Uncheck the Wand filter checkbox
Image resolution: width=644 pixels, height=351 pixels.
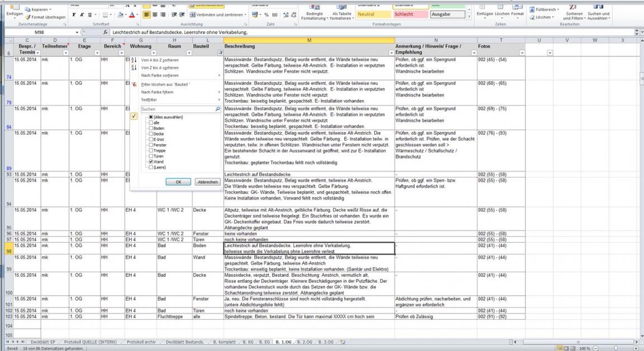coord(151,162)
